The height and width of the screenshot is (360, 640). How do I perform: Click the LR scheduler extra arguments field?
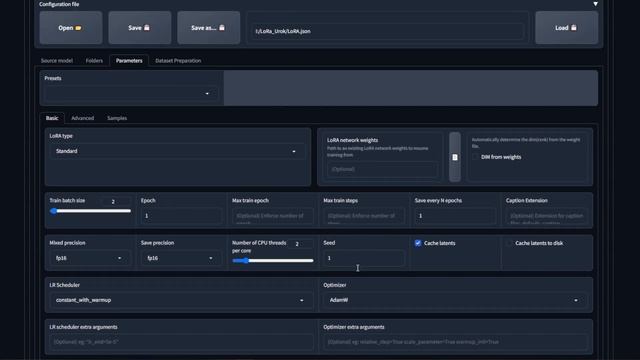click(x=182, y=342)
